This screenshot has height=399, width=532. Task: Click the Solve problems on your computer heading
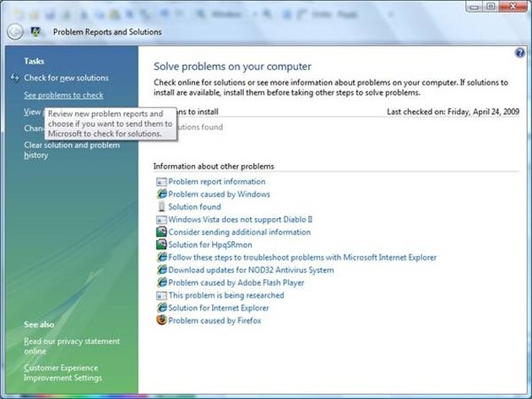[232, 66]
